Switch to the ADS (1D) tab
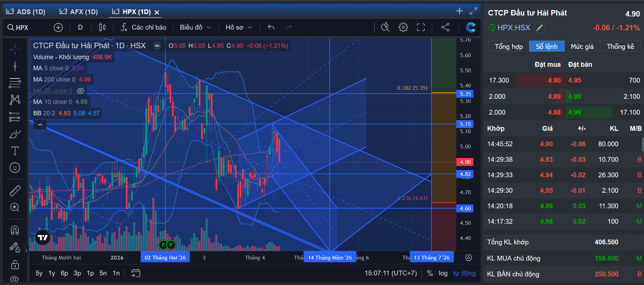 [26, 12]
